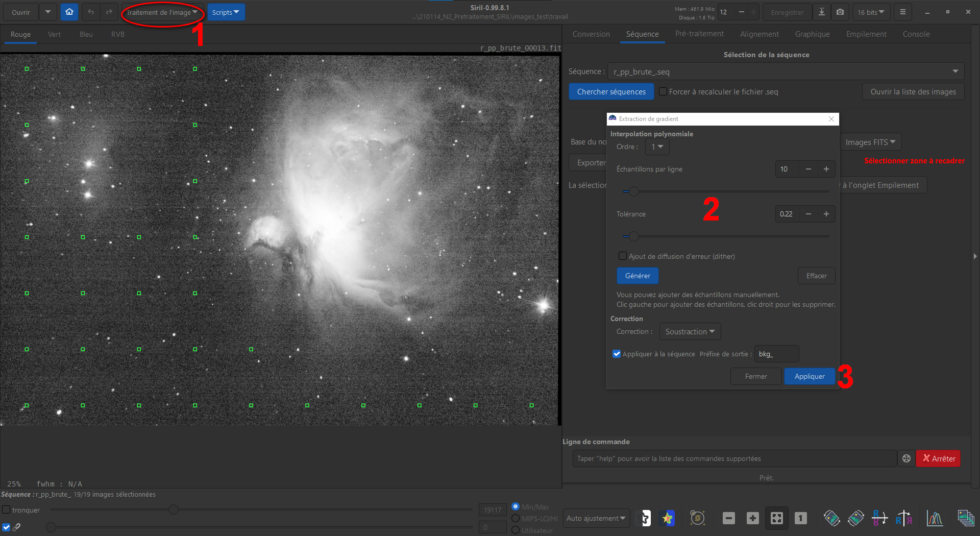Decrease Échantillons par ligne value
The height and width of the screenshot is (536, 980).
coord(808,169)
